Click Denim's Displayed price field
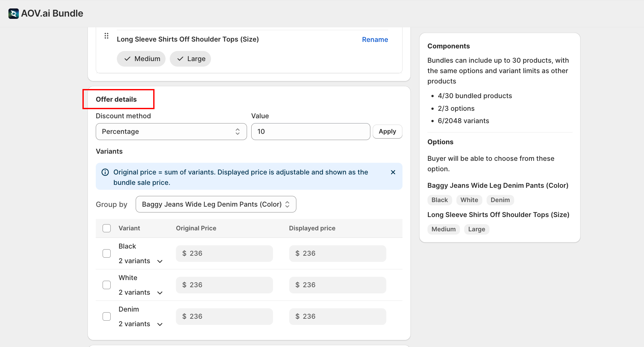Image resolution: width=644 pixels, height=347 pixels. click(338, 316)
